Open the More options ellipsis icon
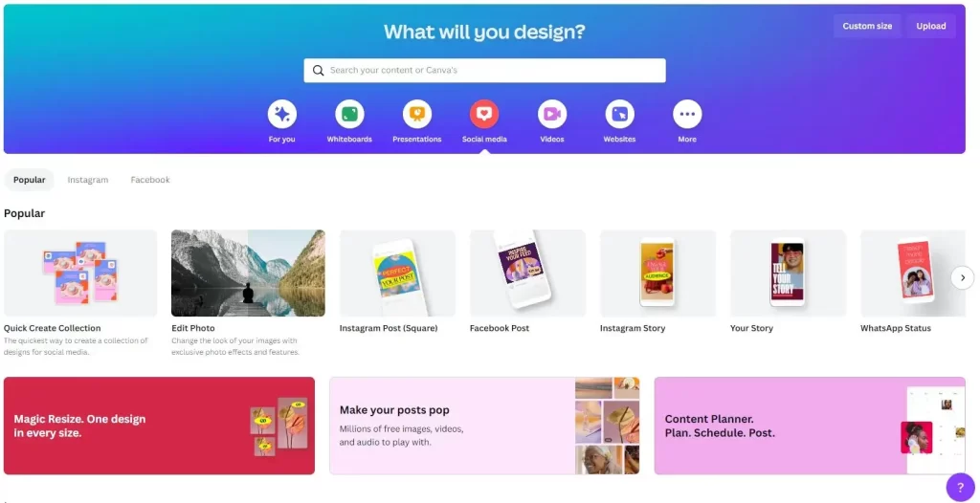980x503 pixels. pyautogui.click(x=687, y=114)
